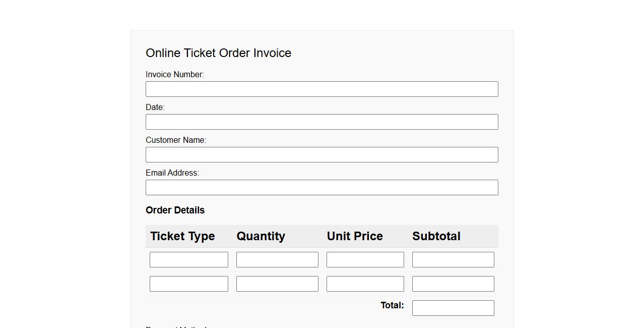Select second row Ticket Type input
The image size is (644, 328).
188,284
